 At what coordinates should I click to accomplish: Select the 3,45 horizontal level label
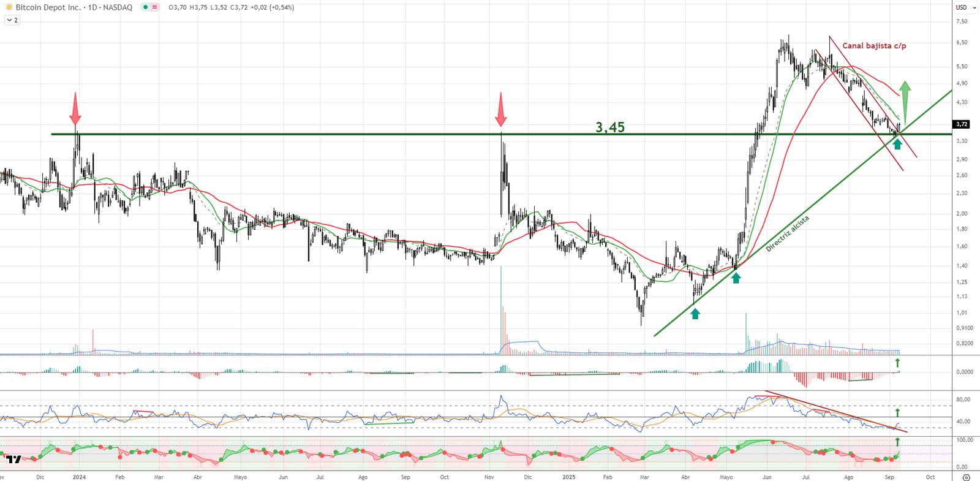pyautogui.click(x=610, y=127)
